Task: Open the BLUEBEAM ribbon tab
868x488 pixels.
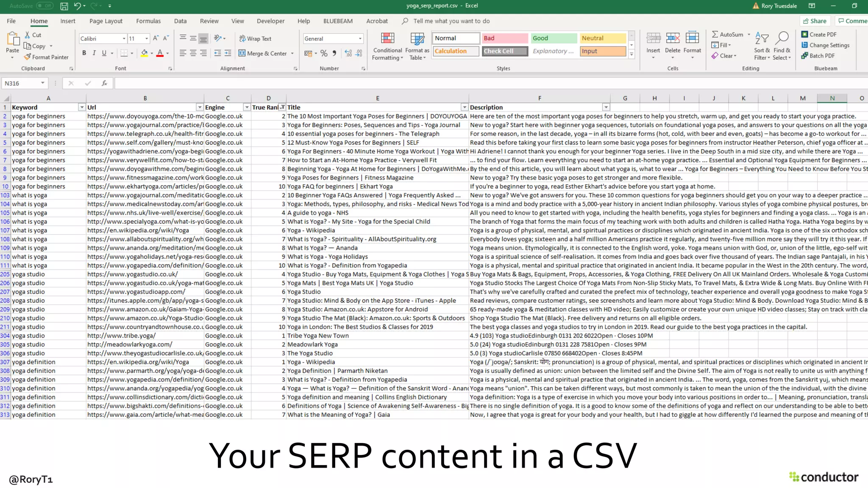Action: [x=338, y=21]
